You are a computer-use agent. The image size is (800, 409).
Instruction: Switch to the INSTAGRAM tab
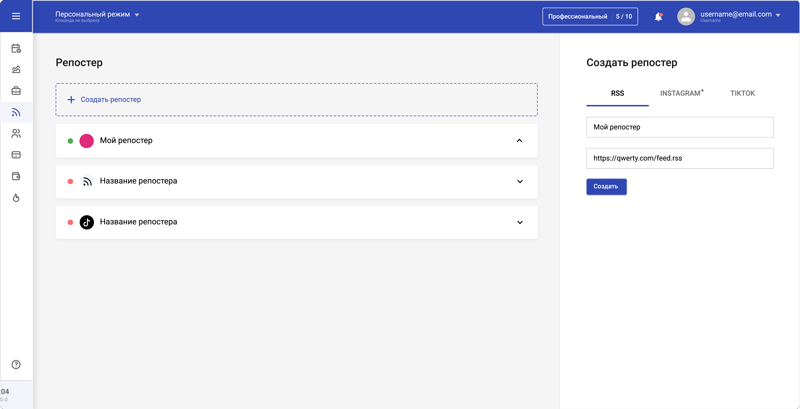[681, 94]
